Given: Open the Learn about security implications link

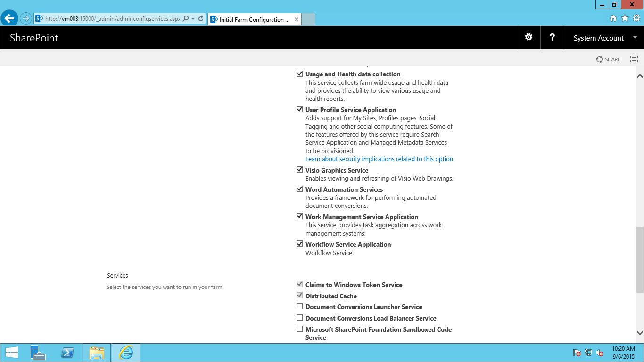Looking at the screenshot, I should coord(379,159).
